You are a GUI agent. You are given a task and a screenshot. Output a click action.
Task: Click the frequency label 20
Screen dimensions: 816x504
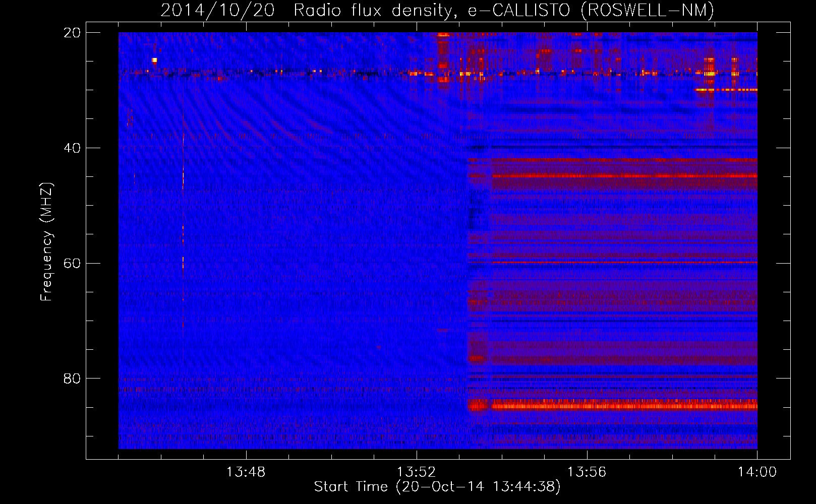[x=72, y=33]
